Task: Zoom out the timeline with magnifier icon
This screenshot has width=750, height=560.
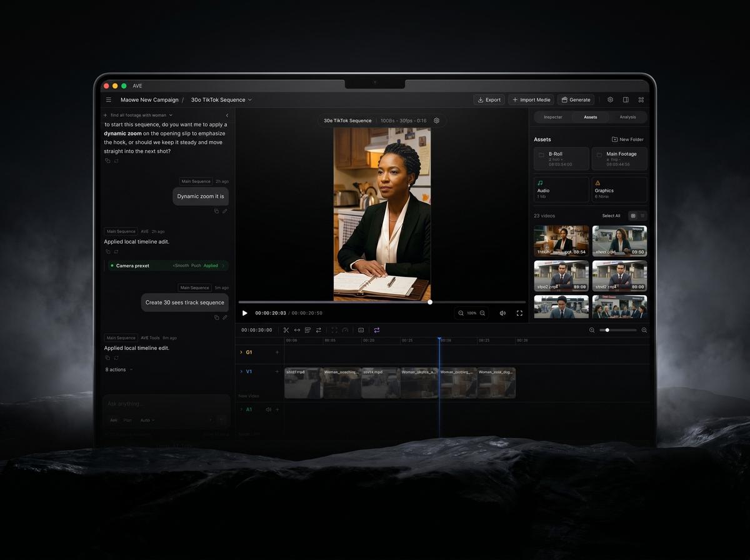Action: point(592,330)
